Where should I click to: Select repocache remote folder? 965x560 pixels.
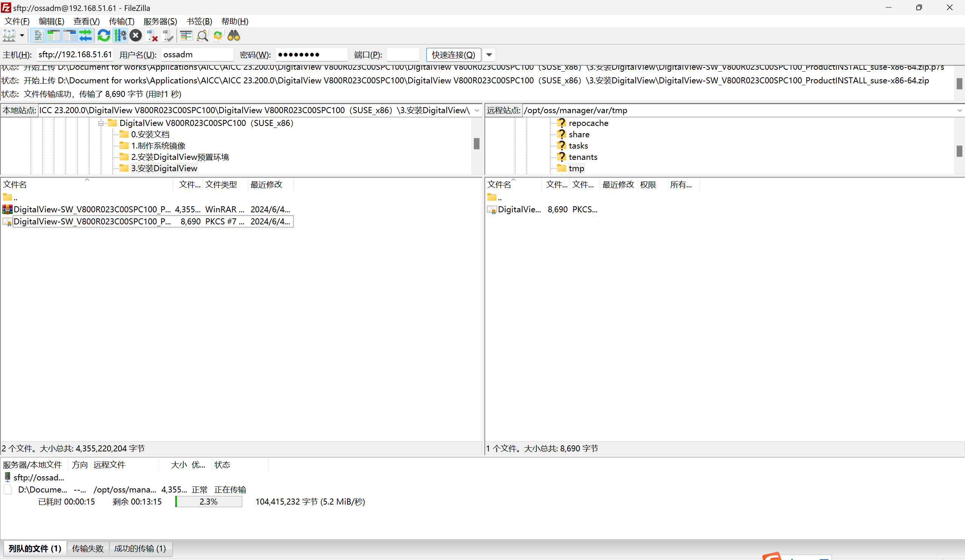point(588,123)
